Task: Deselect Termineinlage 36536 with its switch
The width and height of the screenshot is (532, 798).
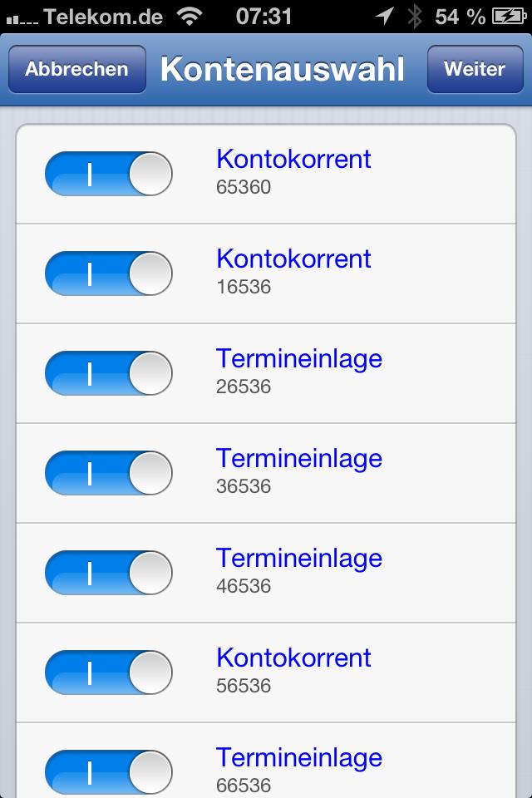Action: 108,473
